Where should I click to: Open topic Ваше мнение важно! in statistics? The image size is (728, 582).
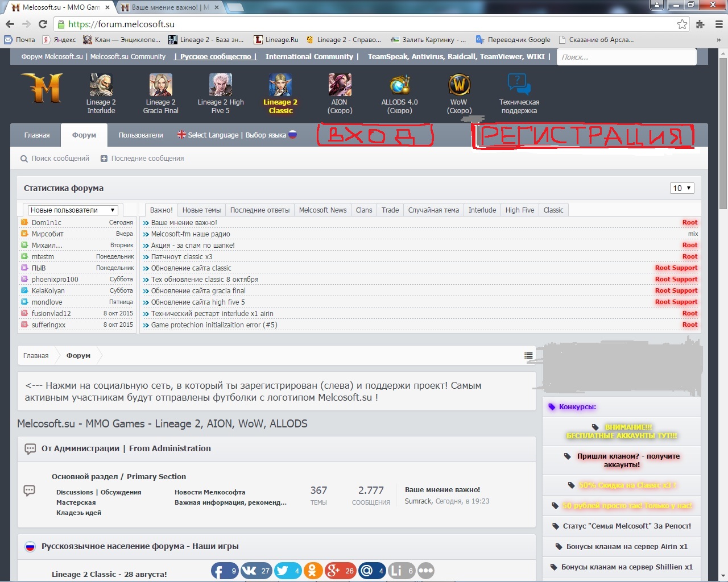point(184,223)
